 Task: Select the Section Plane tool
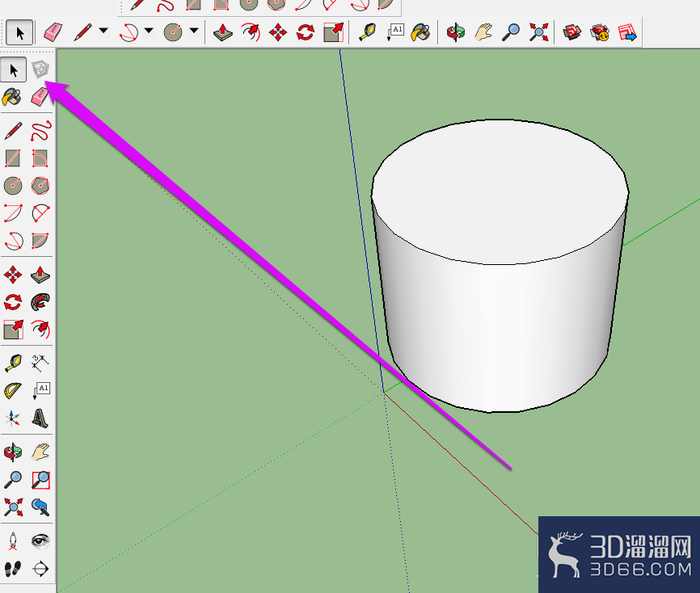click(x=40, y=569)
